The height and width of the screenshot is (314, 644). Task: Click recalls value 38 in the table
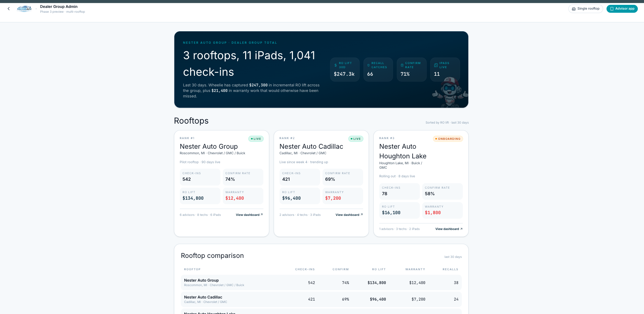(456, 283)
